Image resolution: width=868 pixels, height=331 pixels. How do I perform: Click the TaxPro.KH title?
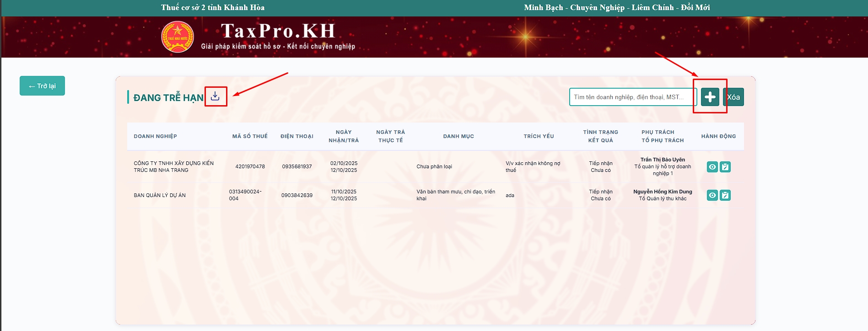click(x=278, y=31)
